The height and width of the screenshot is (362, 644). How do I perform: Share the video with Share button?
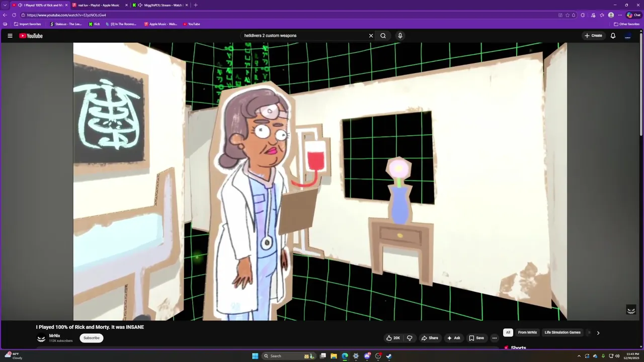tap(430, 338)
